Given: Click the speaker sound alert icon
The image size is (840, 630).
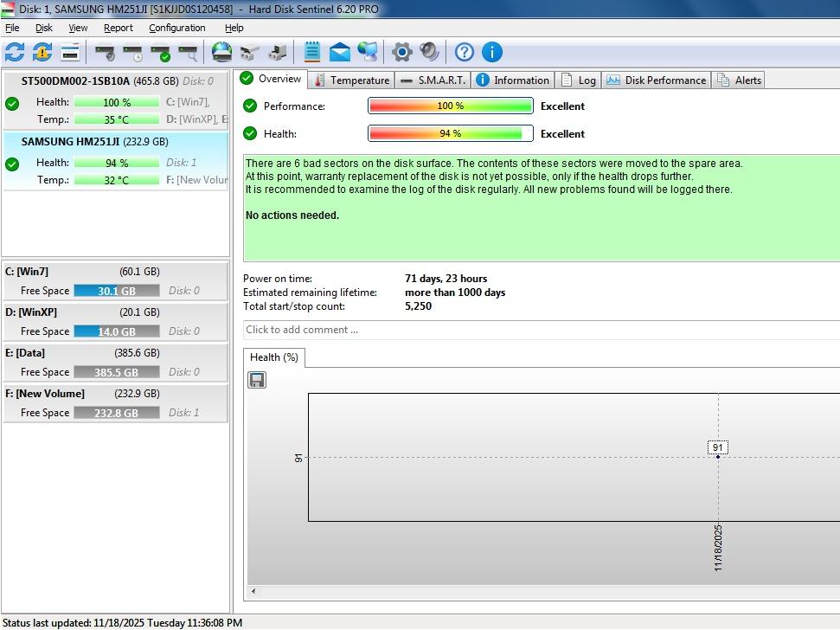Looking at the screenshot, I should [429, 52].
